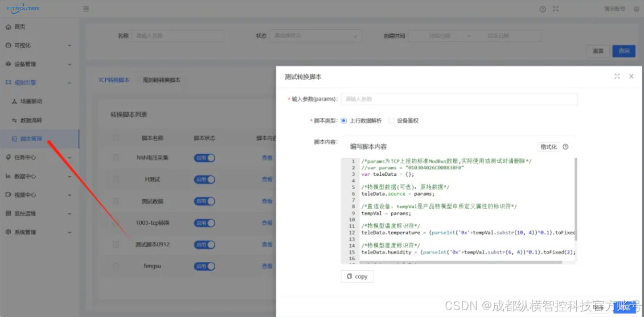Expand 数据中心 sidebar menu

(39, 176)
